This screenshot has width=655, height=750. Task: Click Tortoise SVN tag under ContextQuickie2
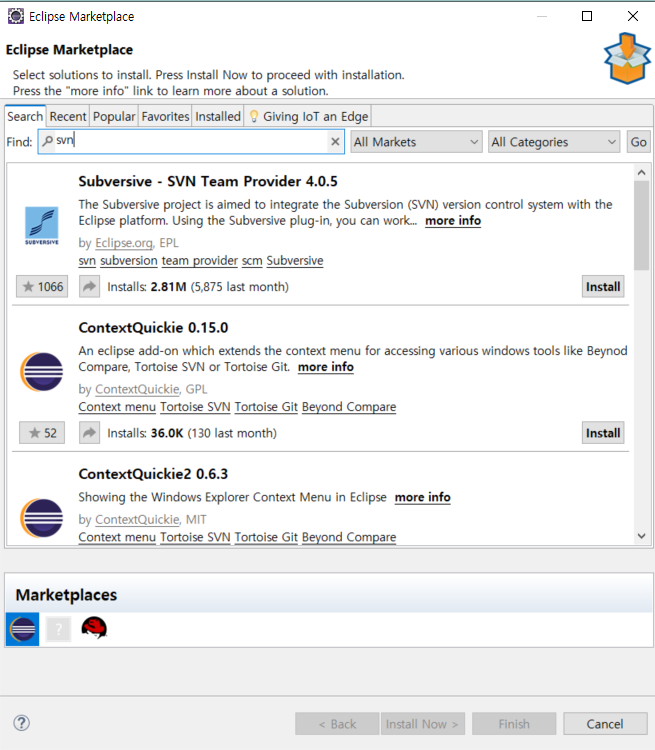(x=195, y=537)
